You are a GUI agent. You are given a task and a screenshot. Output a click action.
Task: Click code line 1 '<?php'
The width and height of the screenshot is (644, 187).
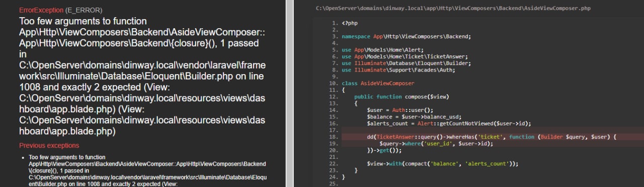coord(350,23)
